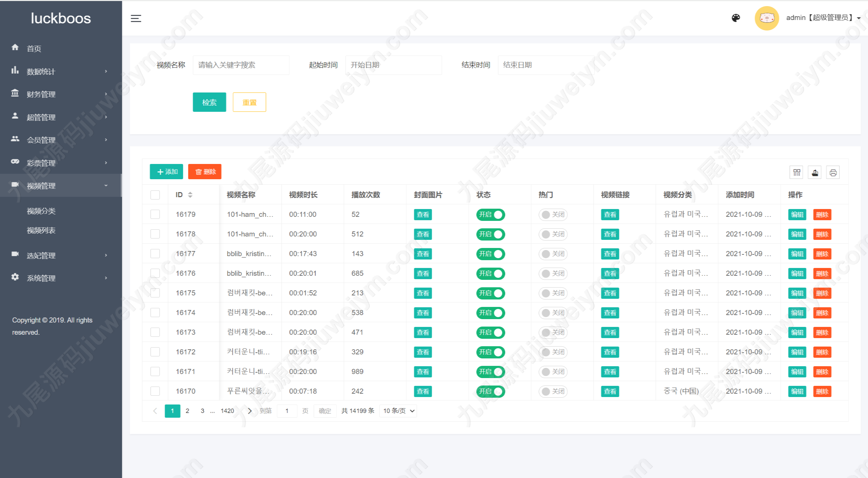
Task: Open the 10 条/页 page size dropdown
Action: 398,411
